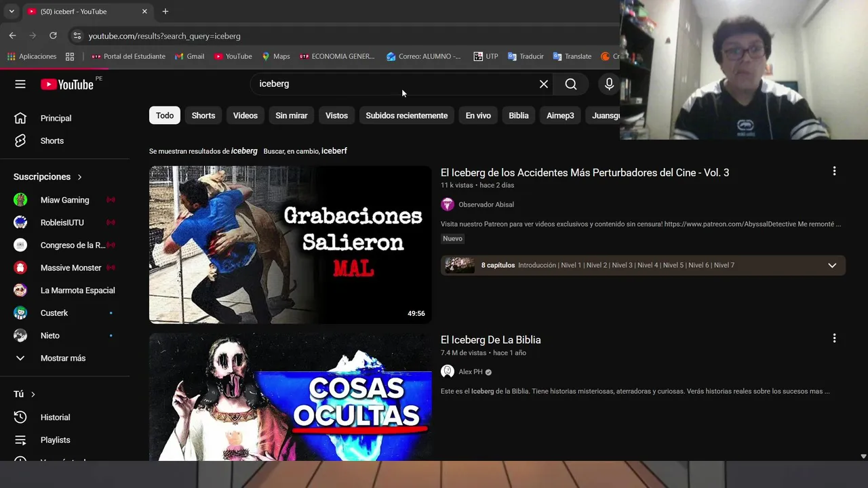Open the Tú section arrow

coord(33,394)
